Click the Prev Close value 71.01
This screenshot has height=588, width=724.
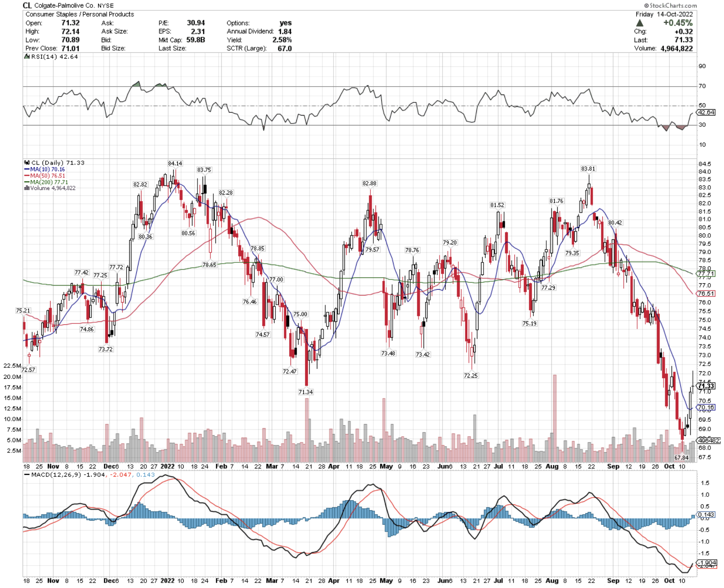click(70, 48)
